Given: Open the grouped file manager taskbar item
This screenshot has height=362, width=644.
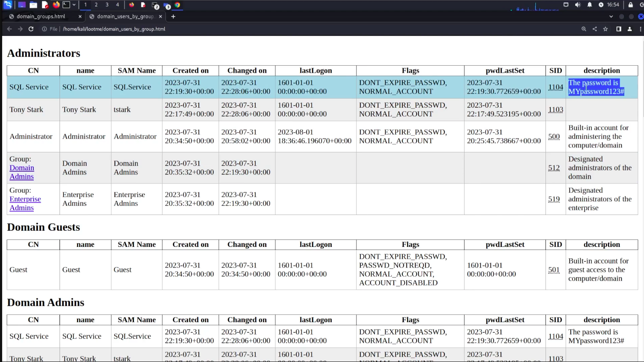Looking at the screenshot, I should [167, 5].
